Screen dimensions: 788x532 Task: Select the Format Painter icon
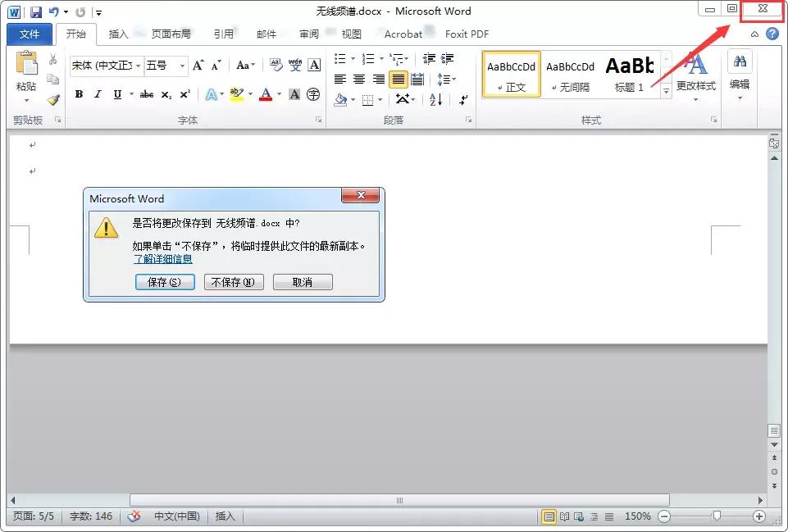[x=54, y=99]
